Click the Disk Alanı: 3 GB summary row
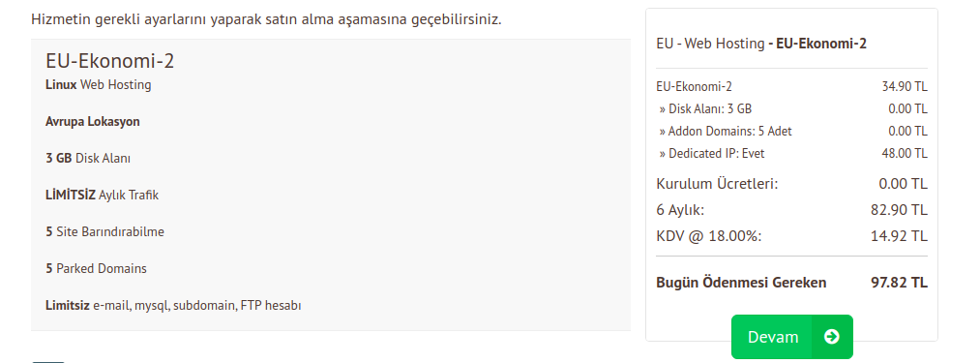This screenshot has height=363, width=980. [792, 108]
